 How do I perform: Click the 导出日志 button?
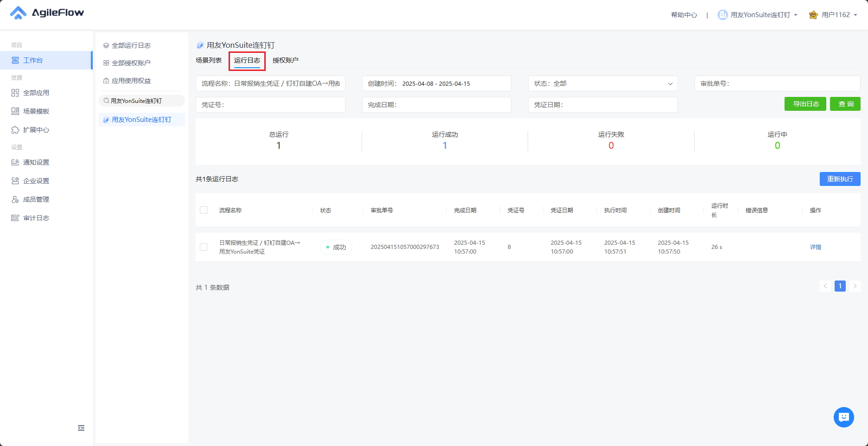tap(805, 104)
